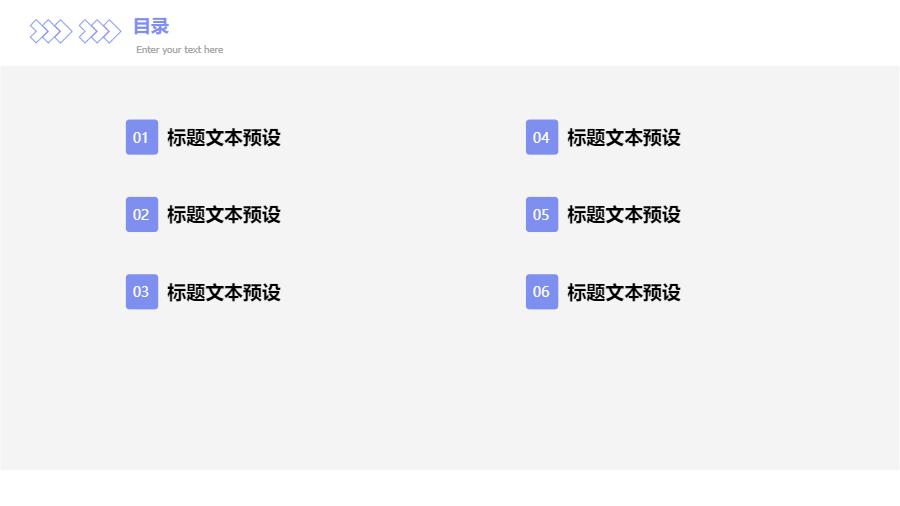Click the 标题文本预设 text beside 06

coord(624,293)
